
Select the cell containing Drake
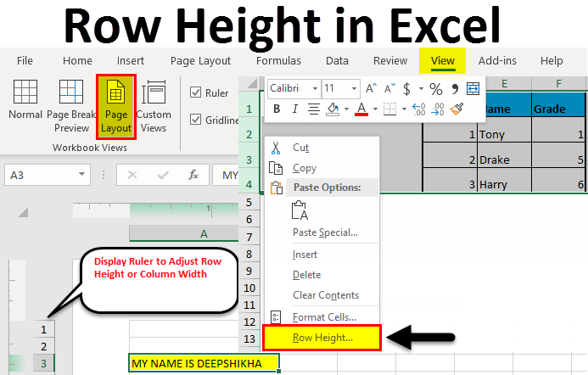pos(504,155)
